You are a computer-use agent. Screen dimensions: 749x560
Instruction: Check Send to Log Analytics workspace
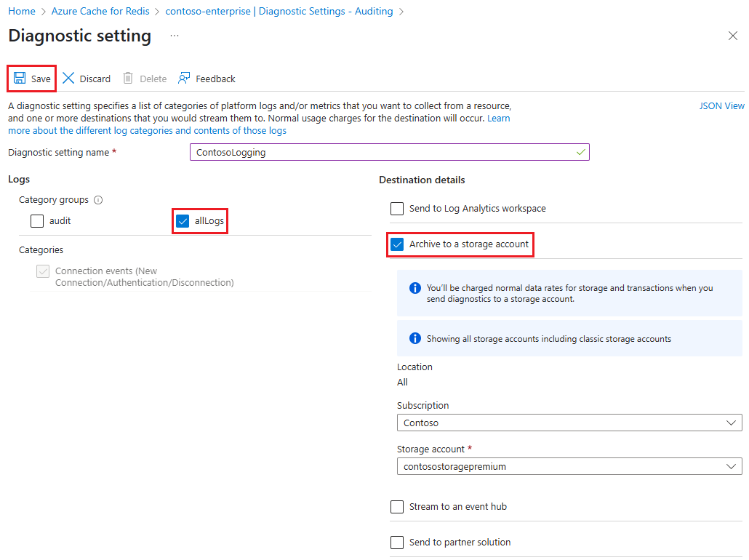(397, 208)
